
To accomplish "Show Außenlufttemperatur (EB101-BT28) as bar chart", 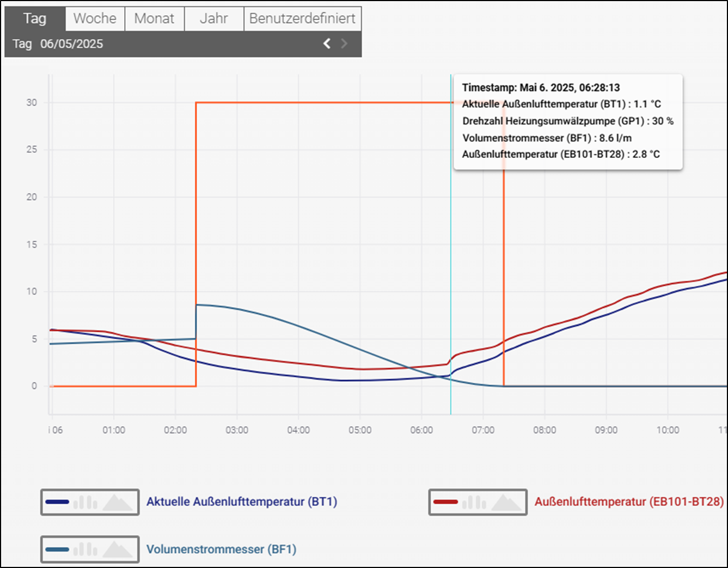I will coord(474,502).
